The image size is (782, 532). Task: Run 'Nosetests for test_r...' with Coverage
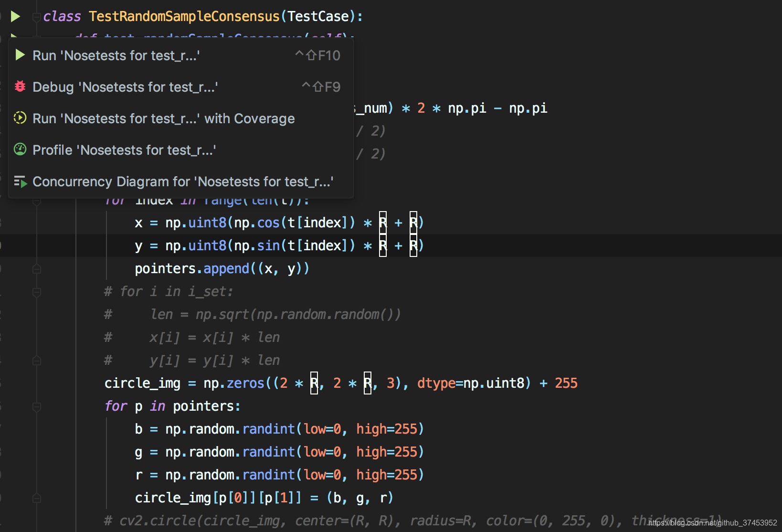click(x=181, y=118)
